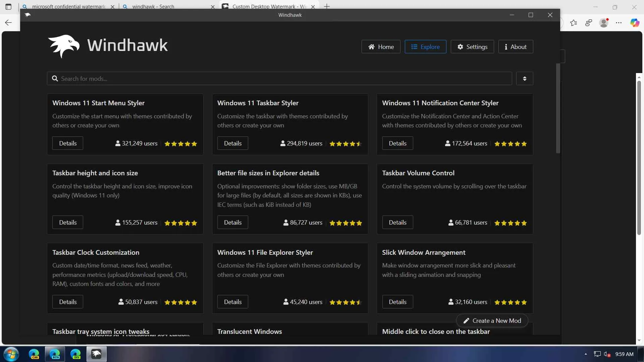
Task: Open Edge Dev from the taskbar
Action: click(75, 354)
